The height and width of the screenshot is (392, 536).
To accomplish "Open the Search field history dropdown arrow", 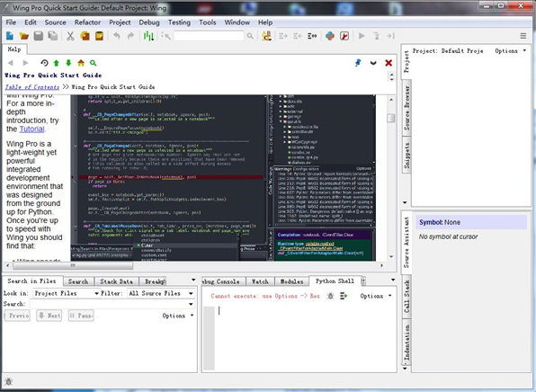I will [x=191, y=304].
